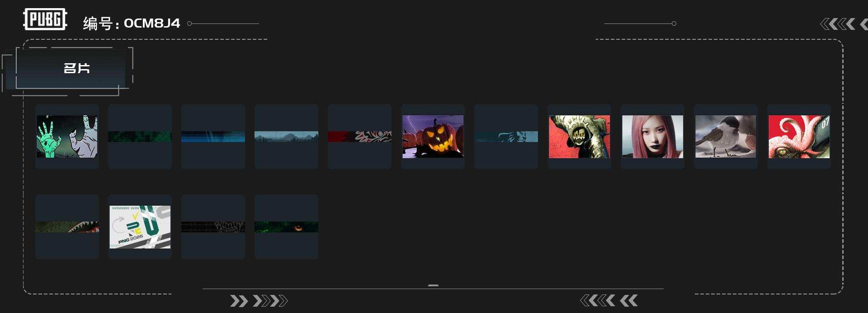The width and height of the screenshot is (868, 313).
Task: Select the bird on branch nameplate
Action: 726,136
